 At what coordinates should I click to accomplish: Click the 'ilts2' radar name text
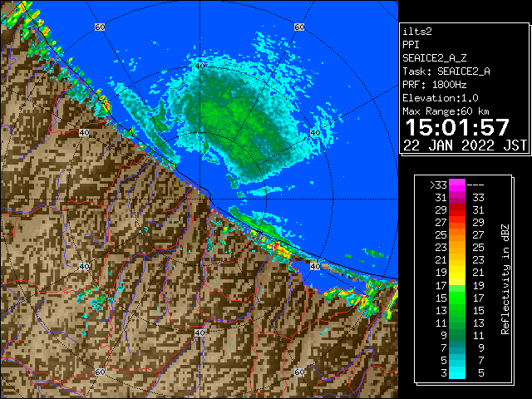[x=417, y=32]
